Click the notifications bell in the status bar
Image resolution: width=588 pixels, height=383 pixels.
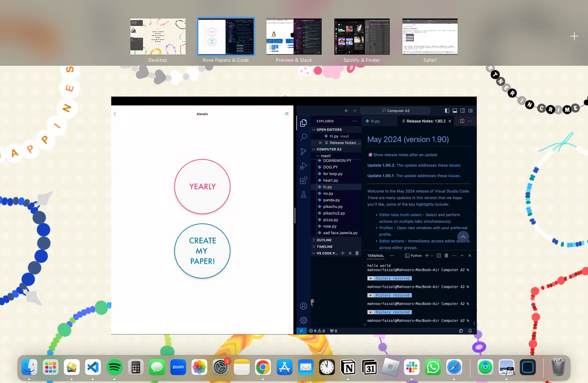tap(470, 331)
